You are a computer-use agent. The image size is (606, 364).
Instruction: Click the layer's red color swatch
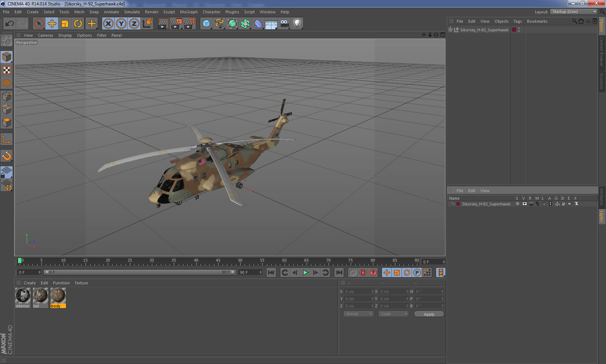[458, 204]
